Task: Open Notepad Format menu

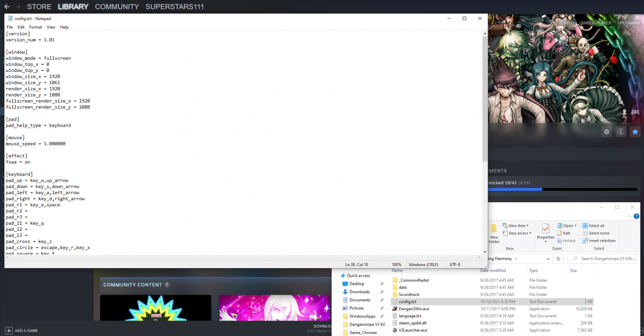Action: click(x=35, y=27)
